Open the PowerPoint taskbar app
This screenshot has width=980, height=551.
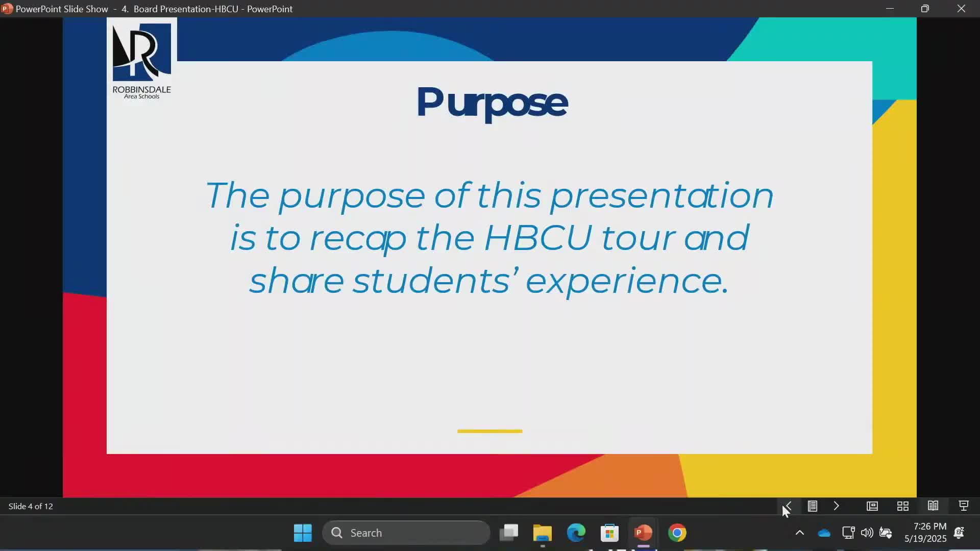click(x=643, y=533)
